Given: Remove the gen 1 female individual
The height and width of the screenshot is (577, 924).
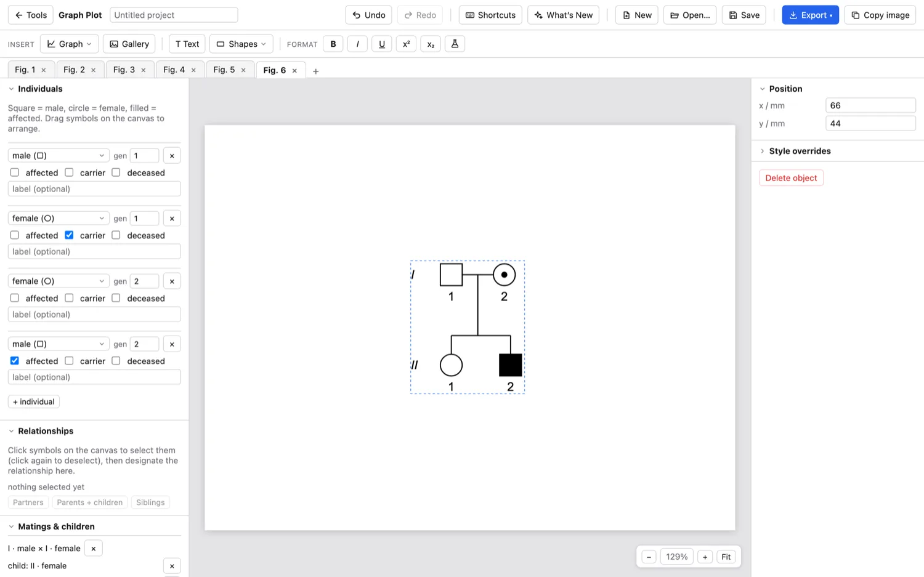Looking at the screenshot, I should (172, 219).
